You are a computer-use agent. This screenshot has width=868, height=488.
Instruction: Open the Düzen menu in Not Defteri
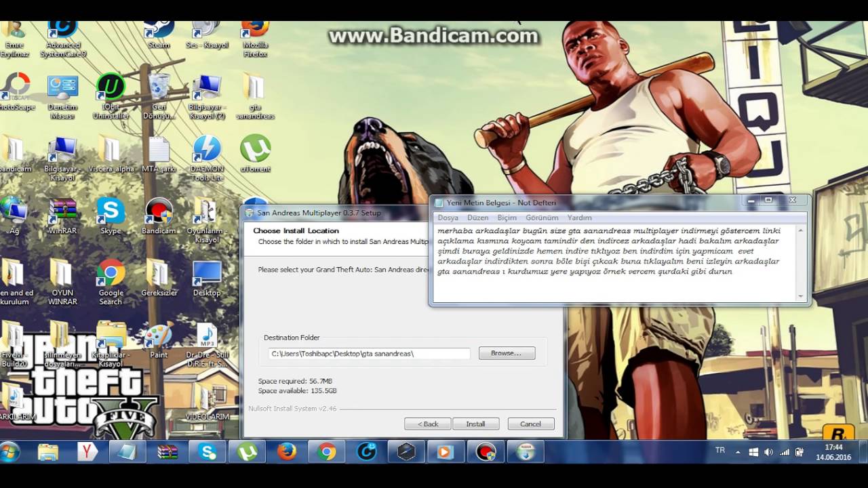(477, 218)
